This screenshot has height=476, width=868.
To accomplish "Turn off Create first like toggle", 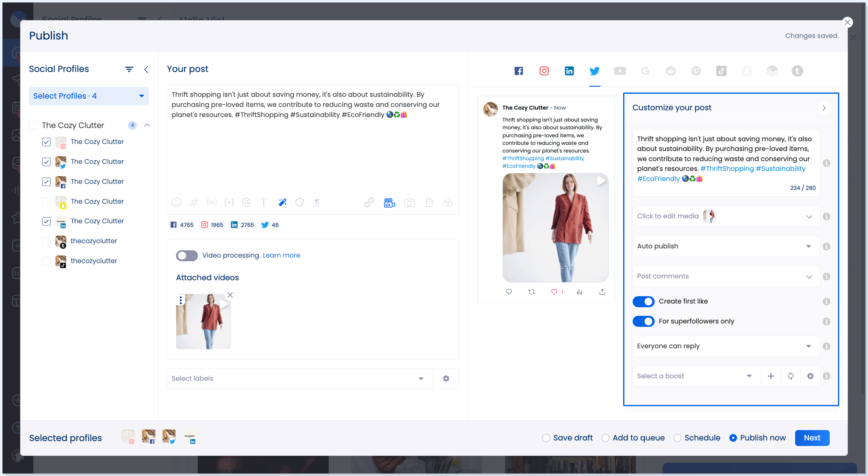I will [x=643, y=301].
